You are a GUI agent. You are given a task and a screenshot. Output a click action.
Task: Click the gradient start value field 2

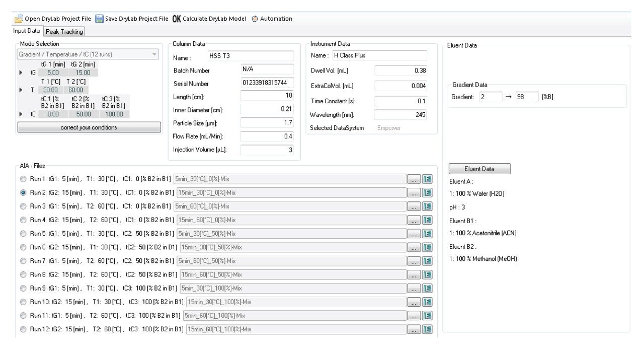tap(491, 97)
